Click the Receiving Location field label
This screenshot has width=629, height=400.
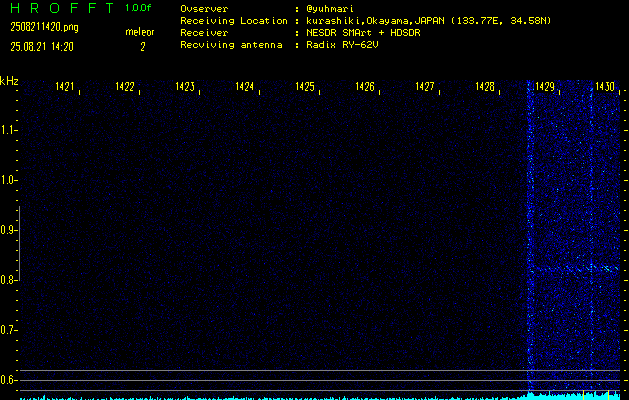tap(234, 21)
